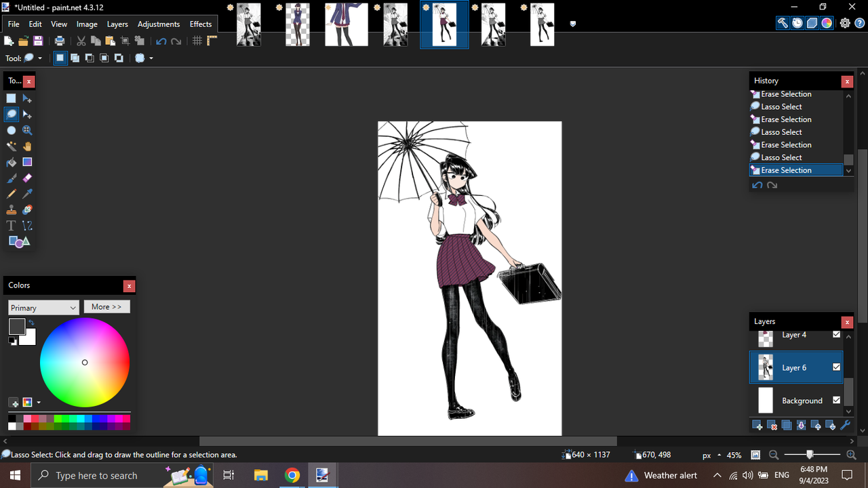The image size is (868, 488).
Task: Uncheck Layer 4 visibility
Action: pyautogui.click(x=837, y=334)
